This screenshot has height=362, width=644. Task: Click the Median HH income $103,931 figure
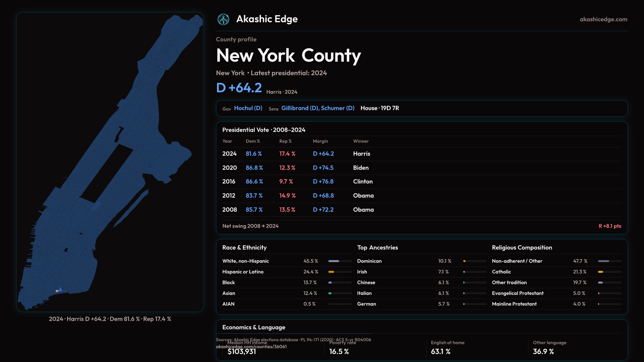point(241,352)
